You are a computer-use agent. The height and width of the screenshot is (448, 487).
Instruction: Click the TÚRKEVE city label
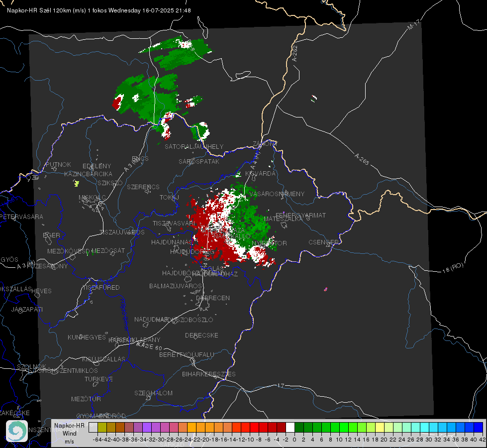tap(99, 379)
